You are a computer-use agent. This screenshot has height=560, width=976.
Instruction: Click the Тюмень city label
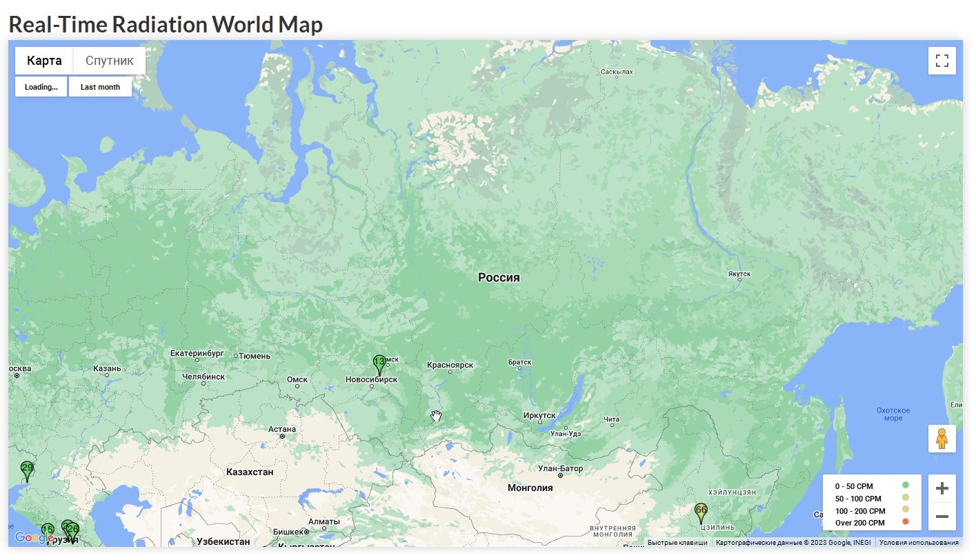pyautogui.click(x=255, y=356)
